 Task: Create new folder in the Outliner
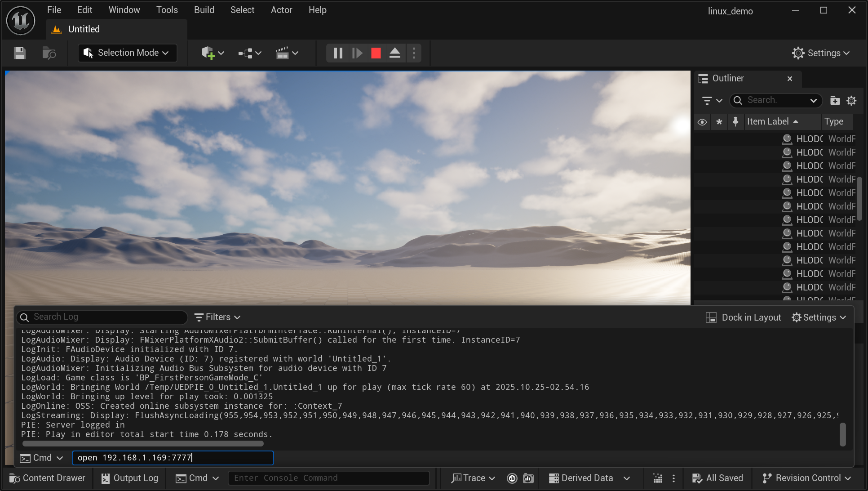(x=835, y=101)
